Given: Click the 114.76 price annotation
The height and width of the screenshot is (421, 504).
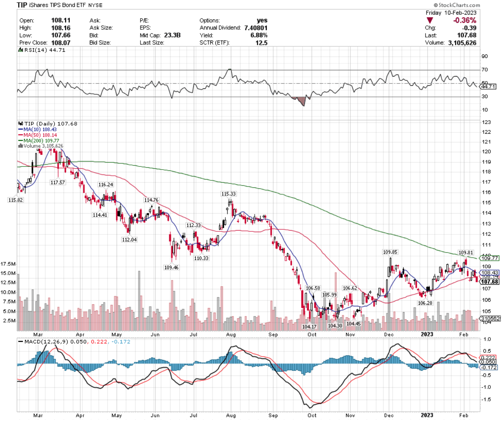Looking at the screenshot, I should tap(151, 200).
